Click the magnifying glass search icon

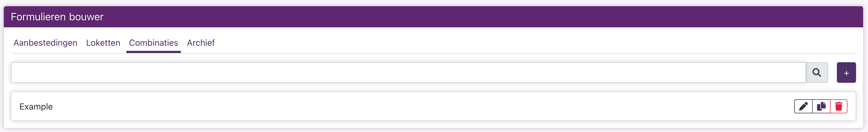[816, 72]
